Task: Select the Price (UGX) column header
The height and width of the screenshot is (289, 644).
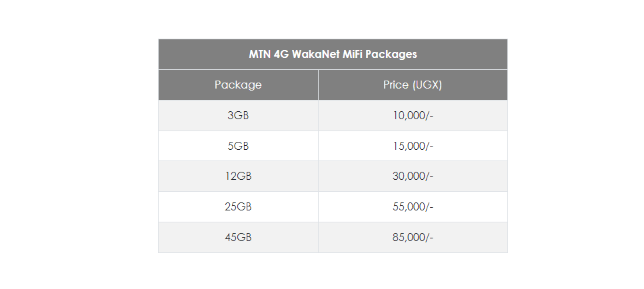Action: click(413, 85)
